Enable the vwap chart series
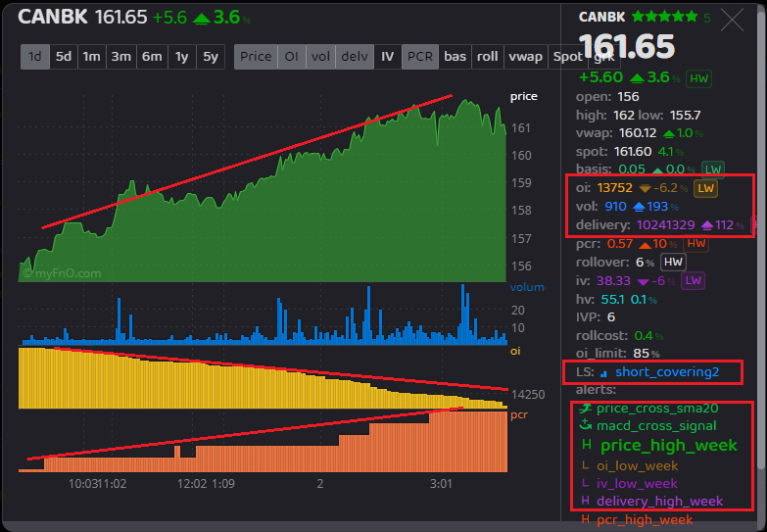The width and height of the screenshot is (767, 532). (x=525, y=57)
